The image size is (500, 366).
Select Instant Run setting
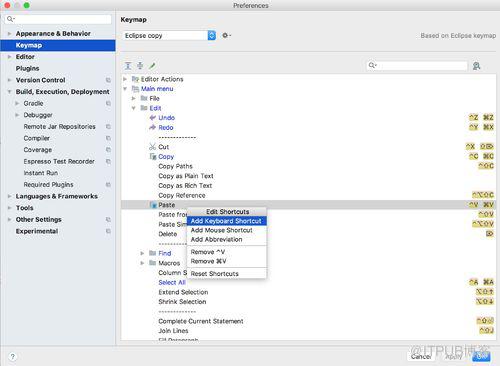(41, 173)
